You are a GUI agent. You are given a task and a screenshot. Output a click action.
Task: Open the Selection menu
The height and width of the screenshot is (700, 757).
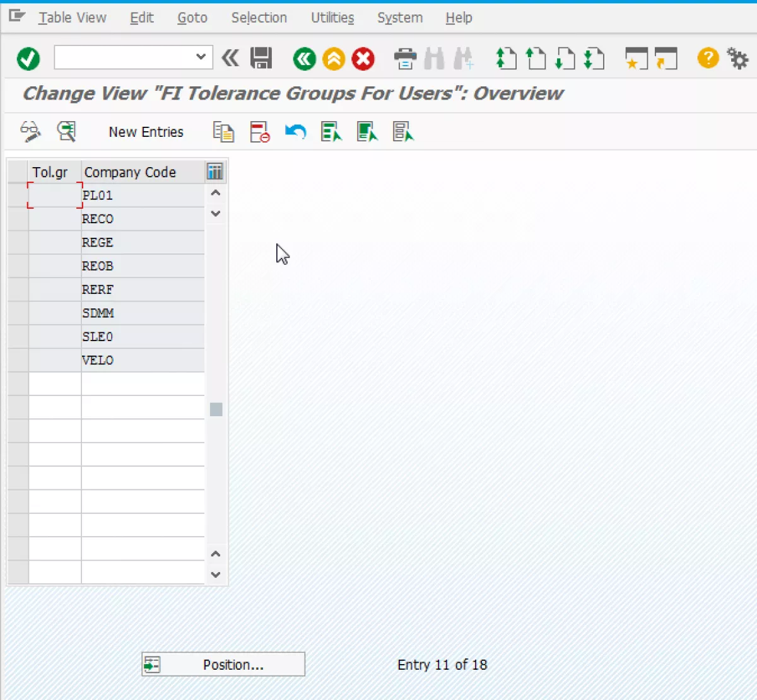[x=259, y=18]
